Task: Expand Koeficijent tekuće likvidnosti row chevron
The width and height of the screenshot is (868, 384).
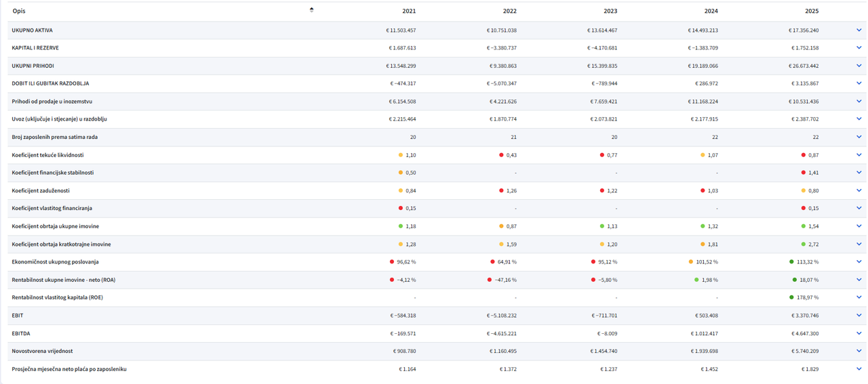Action: coord(859,154)
